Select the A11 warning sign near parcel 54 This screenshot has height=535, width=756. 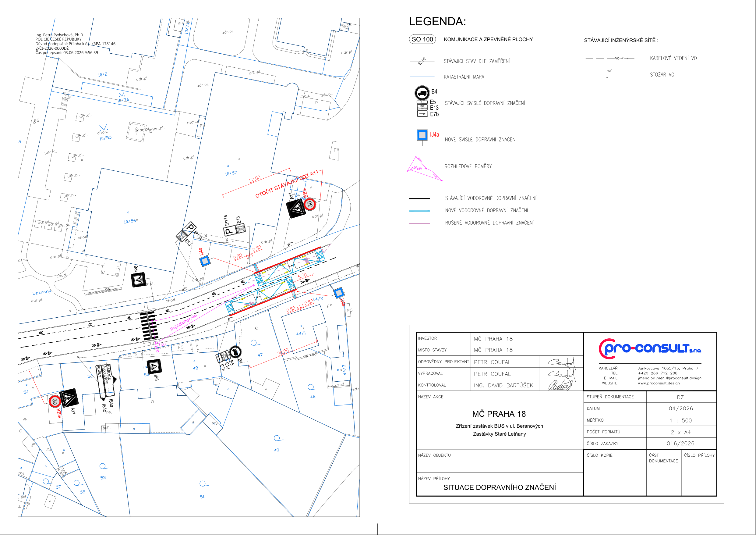[x=69, y=398]
